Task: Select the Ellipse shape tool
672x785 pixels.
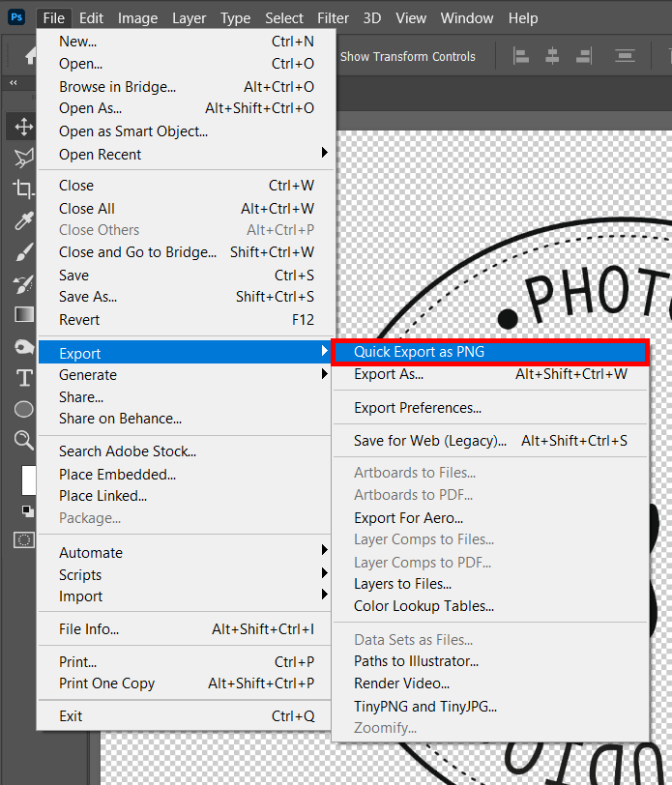Action: [x=23, y=409]
